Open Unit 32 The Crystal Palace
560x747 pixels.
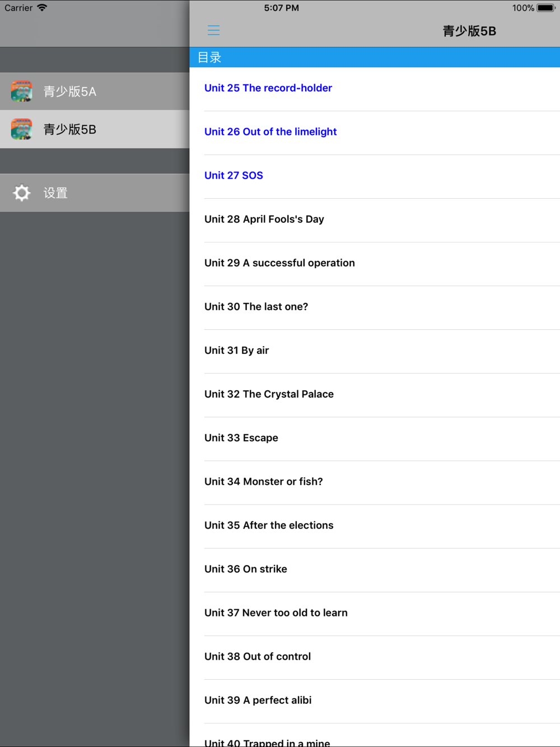(269, 394)
